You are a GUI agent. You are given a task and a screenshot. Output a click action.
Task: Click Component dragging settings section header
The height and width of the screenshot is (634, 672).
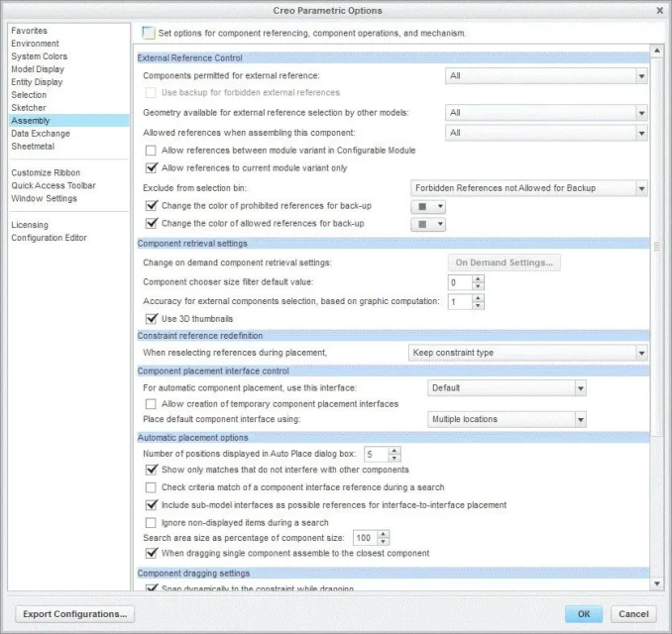(392, 574)
